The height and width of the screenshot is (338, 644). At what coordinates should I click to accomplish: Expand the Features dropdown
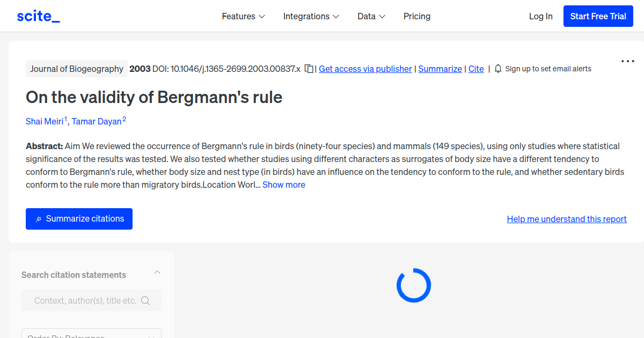tap(243, 16)
